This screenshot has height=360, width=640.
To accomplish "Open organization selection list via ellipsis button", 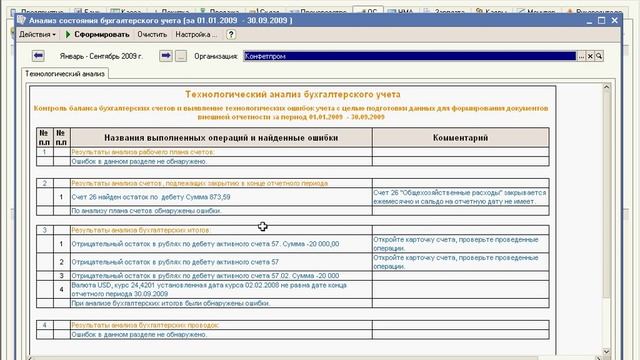I will coord(581,56).
